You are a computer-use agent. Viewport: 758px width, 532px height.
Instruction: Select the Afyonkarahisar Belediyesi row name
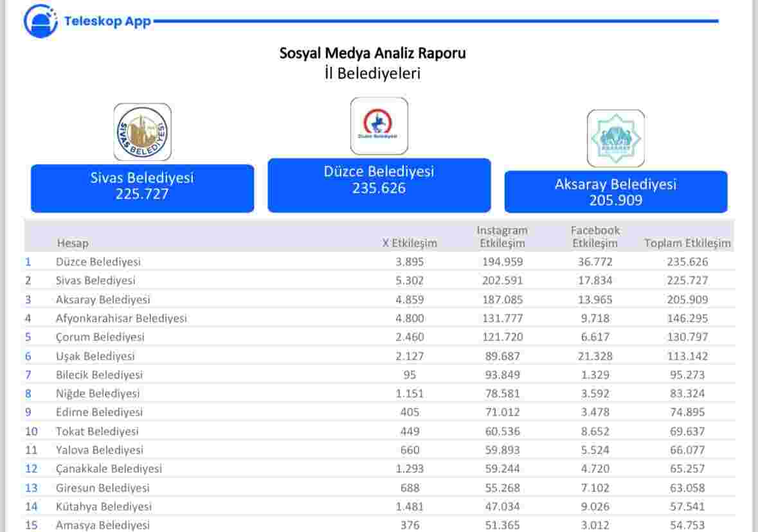click(122, 319)
